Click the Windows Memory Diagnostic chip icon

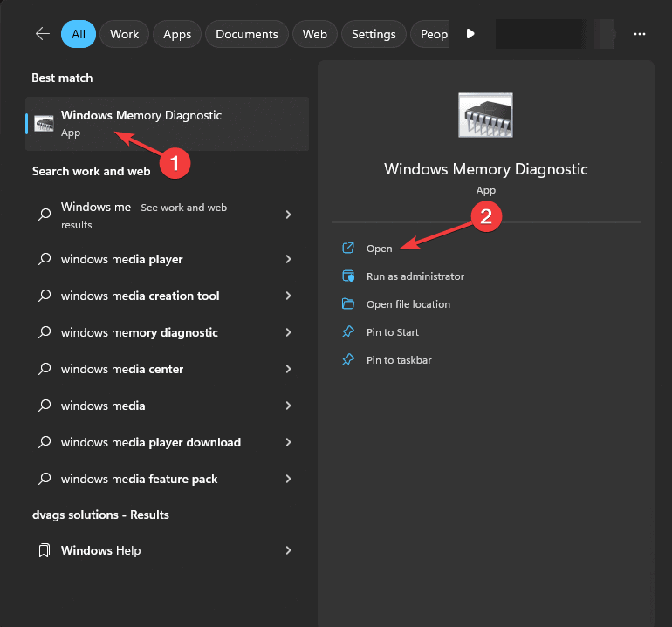44,124
